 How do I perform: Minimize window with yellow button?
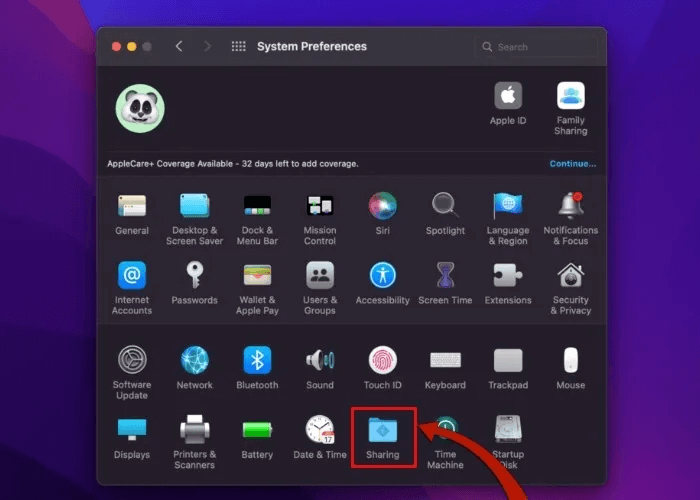[x=132, y=47]
